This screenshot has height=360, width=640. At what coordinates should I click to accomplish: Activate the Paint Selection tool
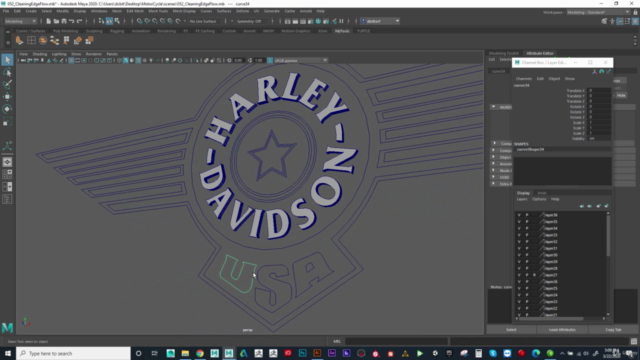click(x=7, y=84)
